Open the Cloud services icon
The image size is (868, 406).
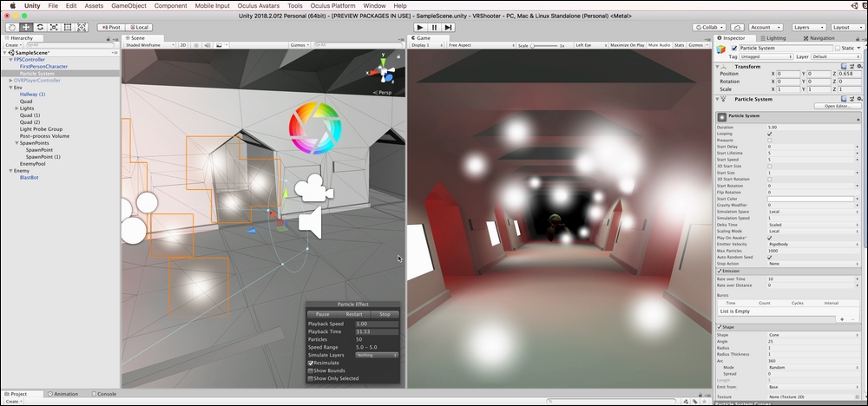[737, 27]
